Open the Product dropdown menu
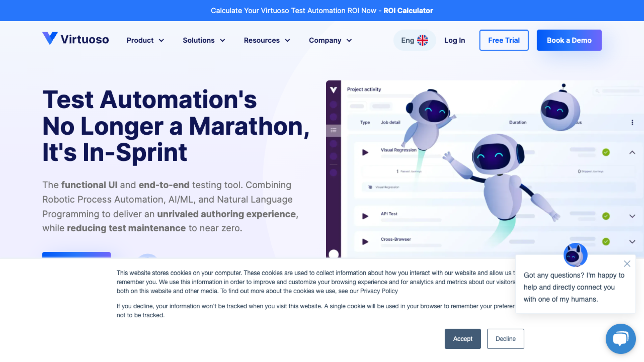Image resolution: width=644 pixels, height=362 pixels. 145,40
